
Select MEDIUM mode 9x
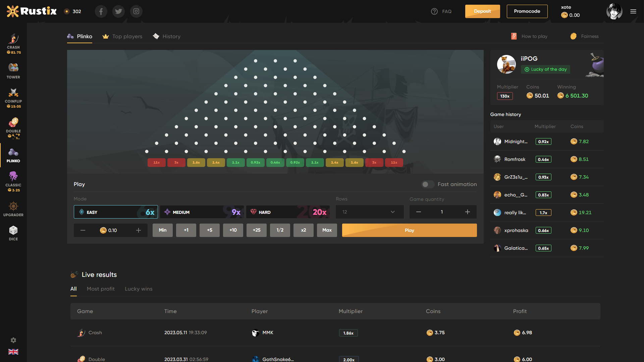[202, 212]
